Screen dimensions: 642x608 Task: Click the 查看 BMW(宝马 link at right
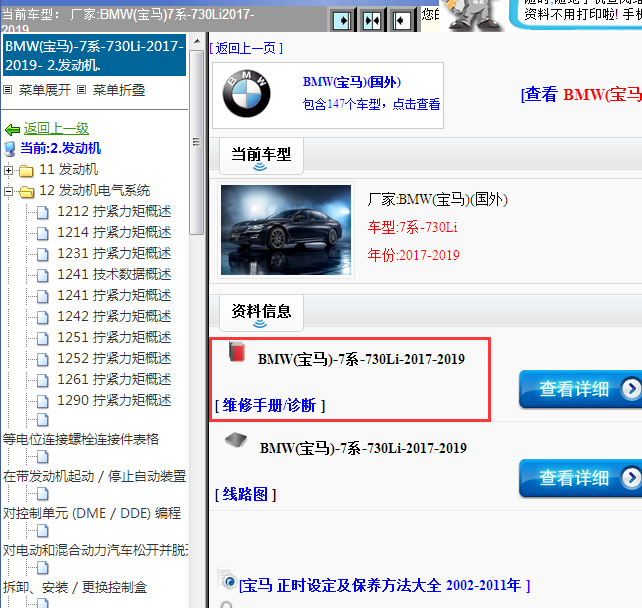581,95
